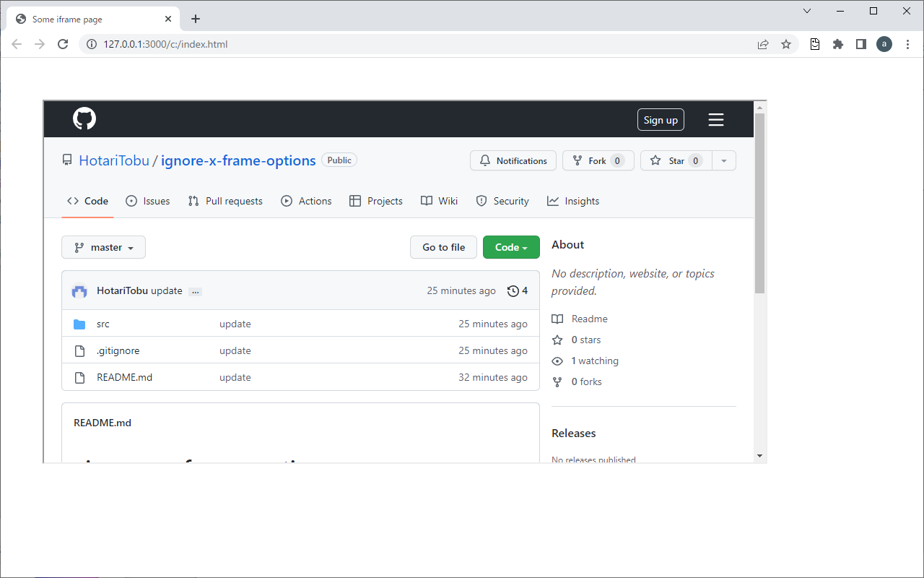This screenshot has height=578, width=924.
Task: Open the src folder
Action: (103, 324)
